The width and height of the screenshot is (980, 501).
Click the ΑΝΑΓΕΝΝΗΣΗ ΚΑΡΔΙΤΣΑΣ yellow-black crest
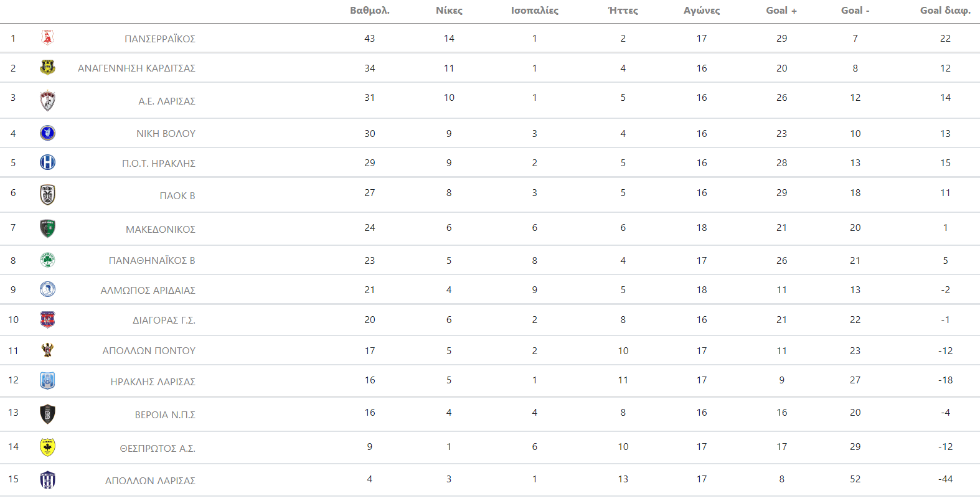pyautogui.click(x=47, y=67)
